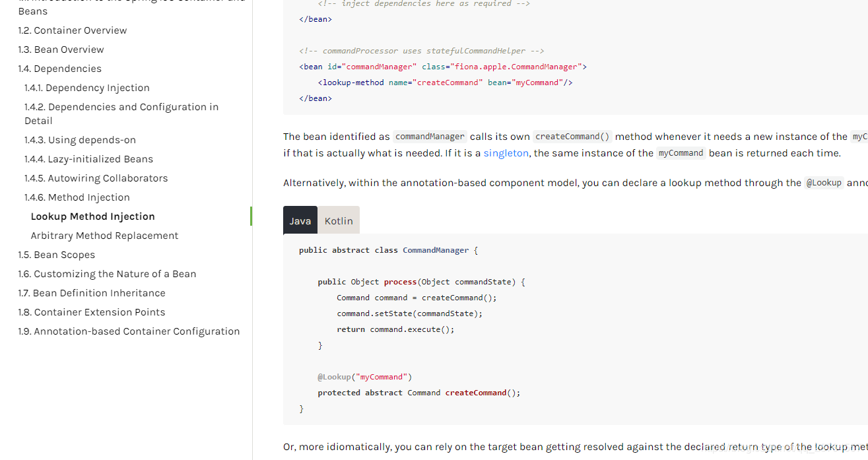This screenshot has height=460, width=868.
Task: Select the Lookup Method Injection entry
Action: pyautogui.click(x=92, y=216)
